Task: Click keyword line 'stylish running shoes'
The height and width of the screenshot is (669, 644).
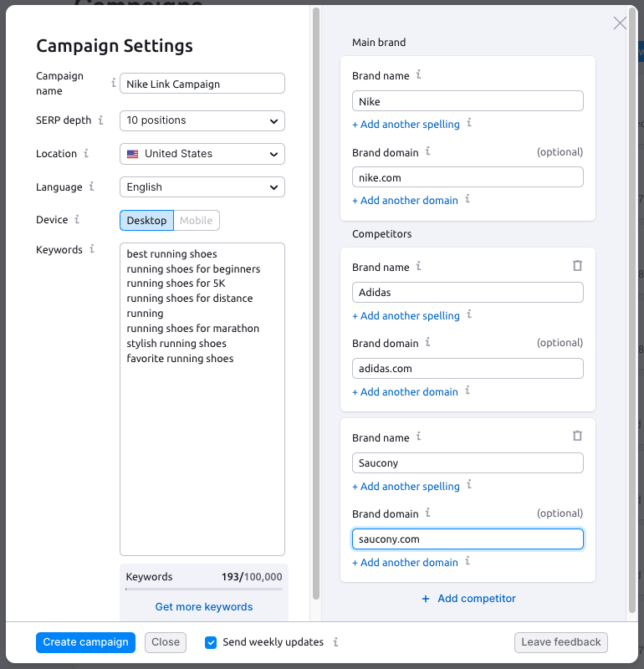Action: [176, 344]
